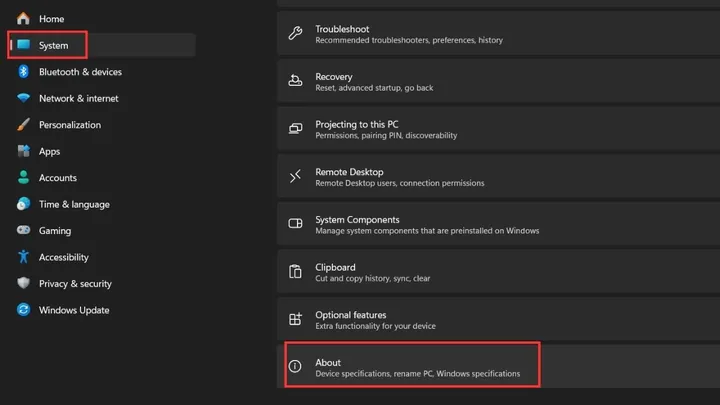This screenshot has height=405, width=720.
Task: Click the Apps icon in sidebar
Action: coord(23,151)
